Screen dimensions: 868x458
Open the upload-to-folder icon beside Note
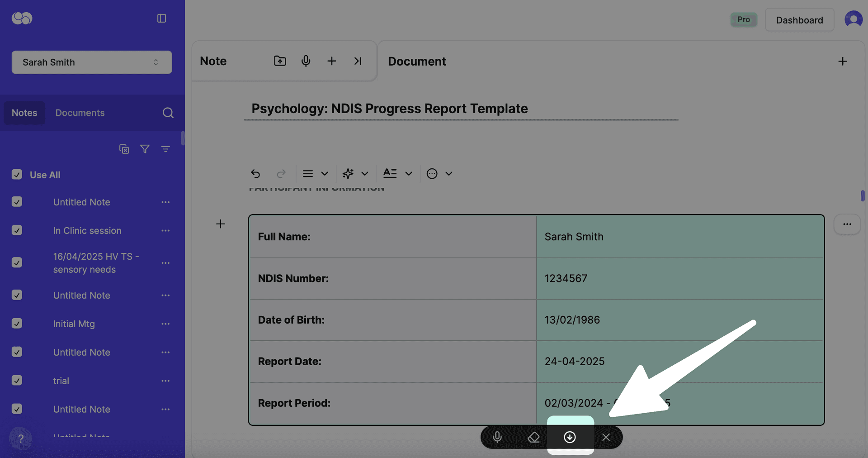[279, 61]
